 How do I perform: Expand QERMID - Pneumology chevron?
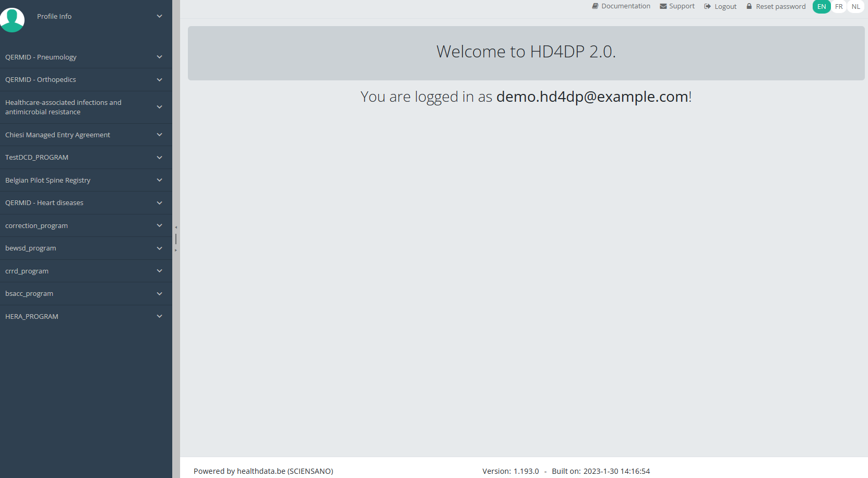[x=159, y=57]
